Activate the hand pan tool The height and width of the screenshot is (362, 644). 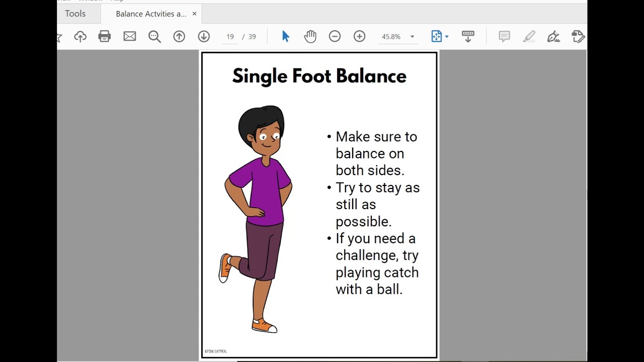(310, 37)
